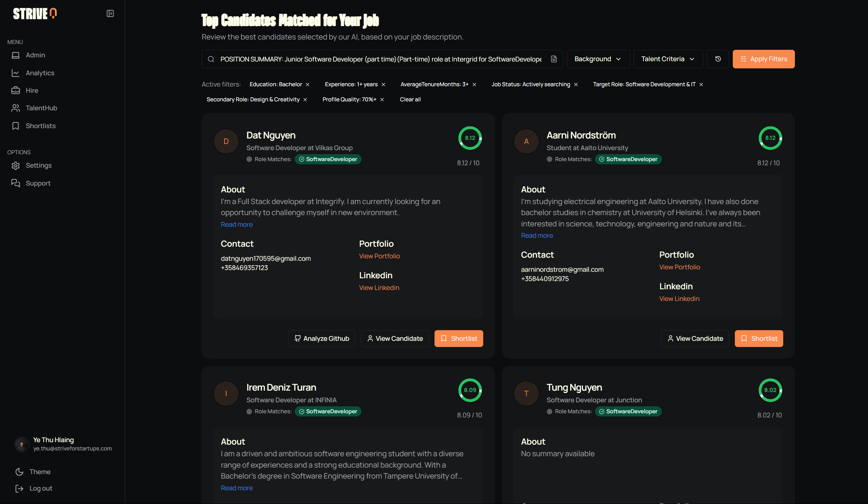The width and height of the screenshot is (868, 504).
Task: Expand the Background dropdown
Action: pos(598,59)
